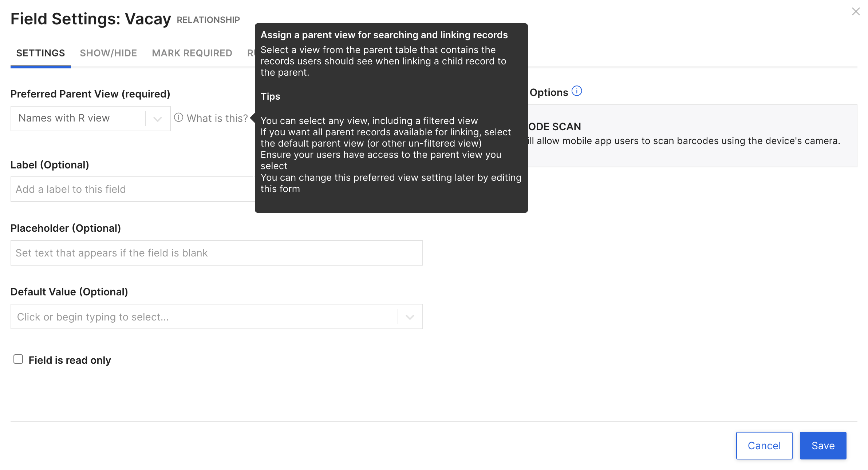
Task: Click the Field Settings: Vacay title
Action: click(91, 19)
